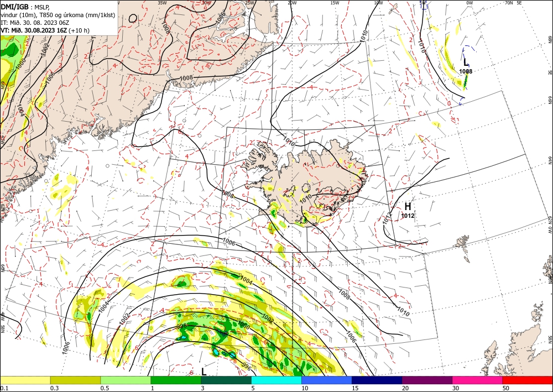553x392 pixels.
Task: Click the "1006" isobar label southwest of Iceland
Action: (x=229, y=242)
